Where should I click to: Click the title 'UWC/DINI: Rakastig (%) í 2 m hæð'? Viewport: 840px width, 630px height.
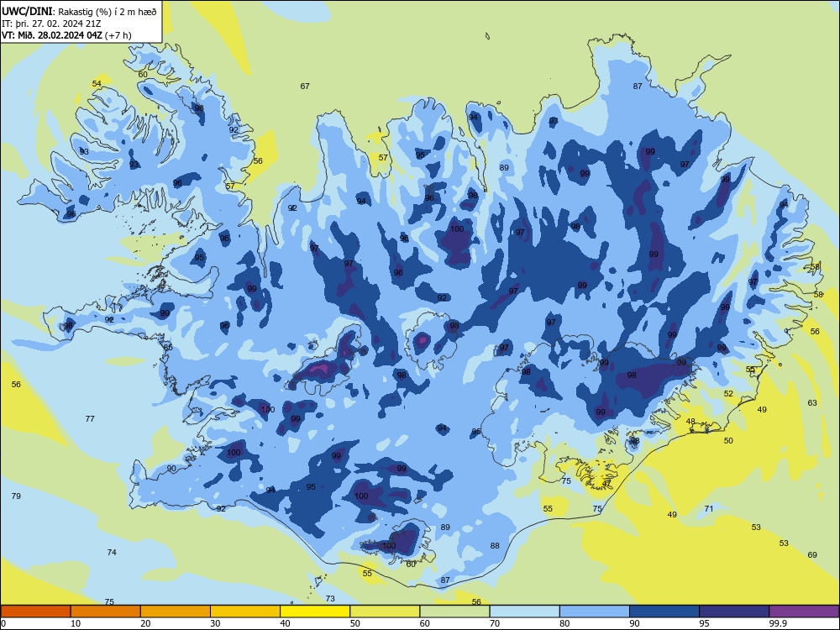point(79,11)
